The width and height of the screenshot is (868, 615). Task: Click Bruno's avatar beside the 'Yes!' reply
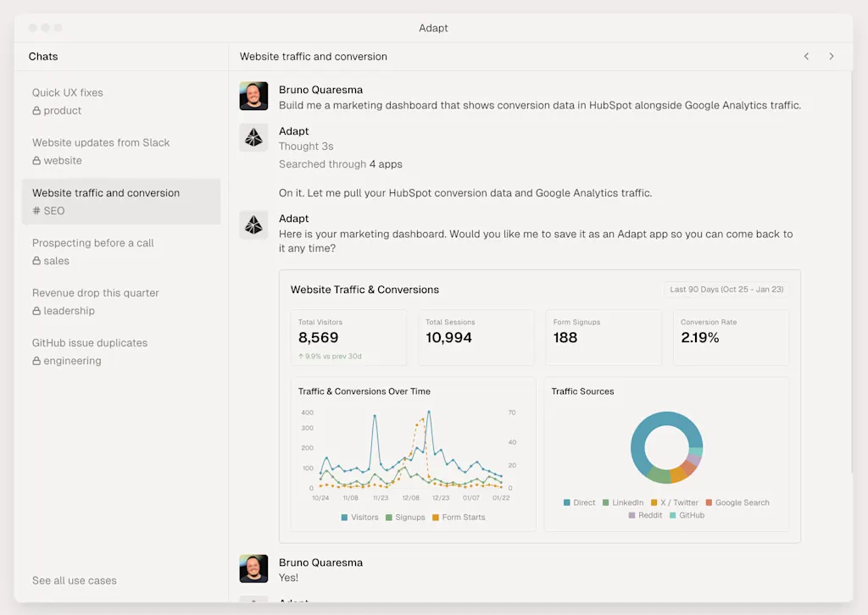pos(253,569)
